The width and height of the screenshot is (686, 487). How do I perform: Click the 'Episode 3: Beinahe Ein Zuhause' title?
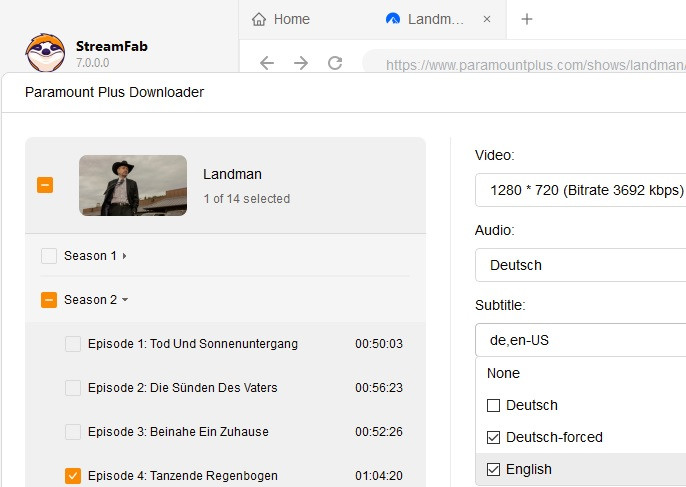click(178, 432)
